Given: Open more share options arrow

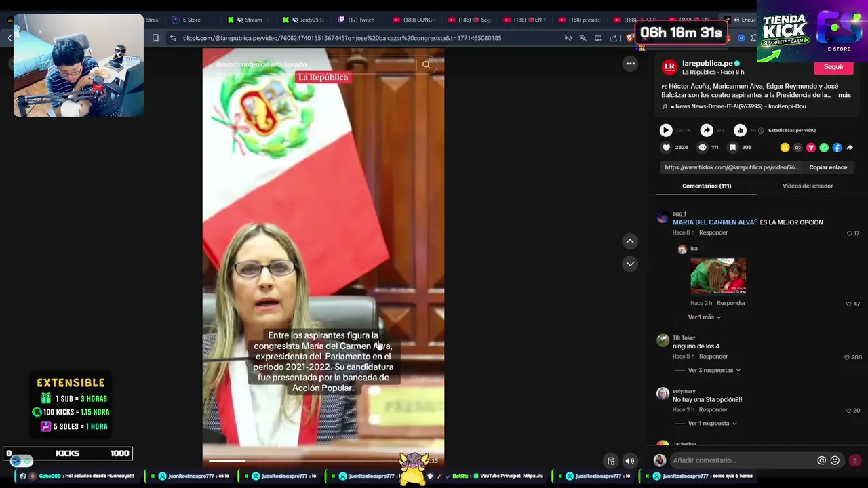Looking at the screenshot, I should pos(850,147).
